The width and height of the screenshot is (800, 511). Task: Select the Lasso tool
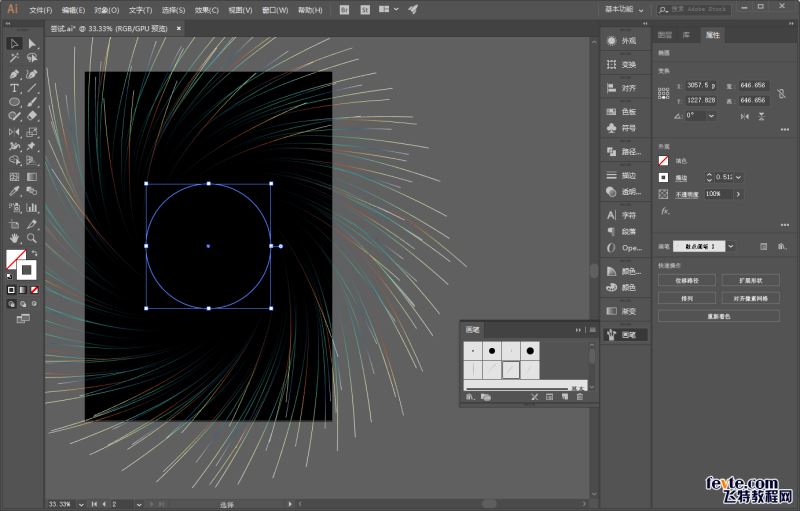point(32,59)
